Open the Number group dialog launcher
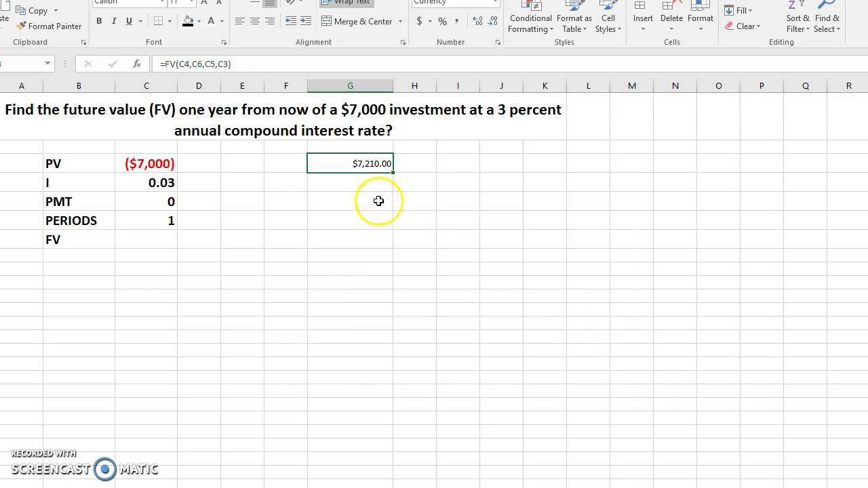 coord(498,43)
